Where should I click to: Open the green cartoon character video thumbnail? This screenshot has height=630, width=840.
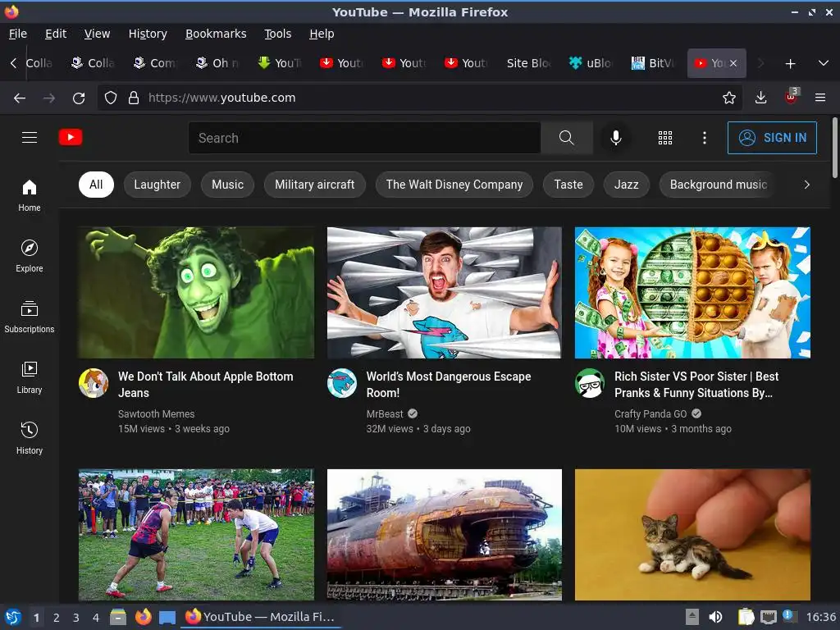click(x=196, y=293)
